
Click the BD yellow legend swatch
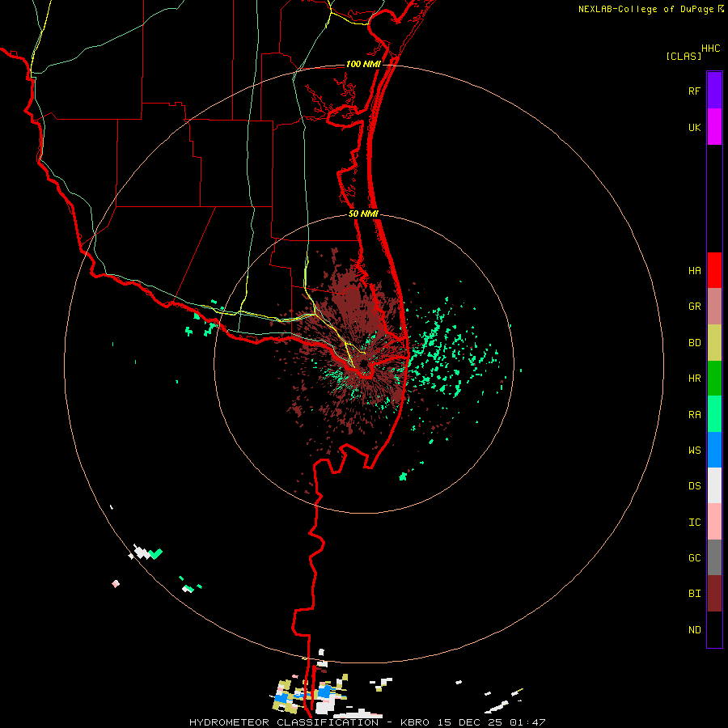714,343
